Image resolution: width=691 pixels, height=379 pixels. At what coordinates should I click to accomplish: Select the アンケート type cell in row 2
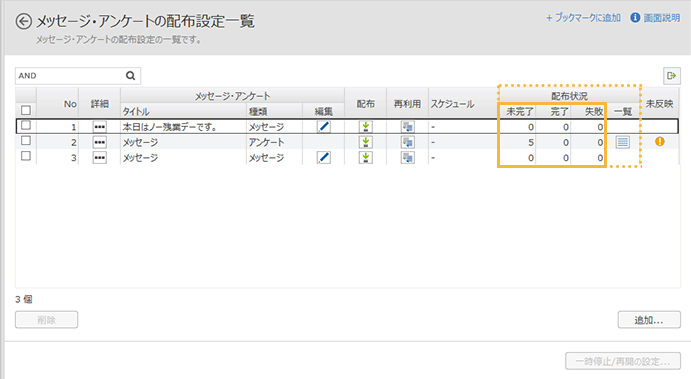point(266,142)
